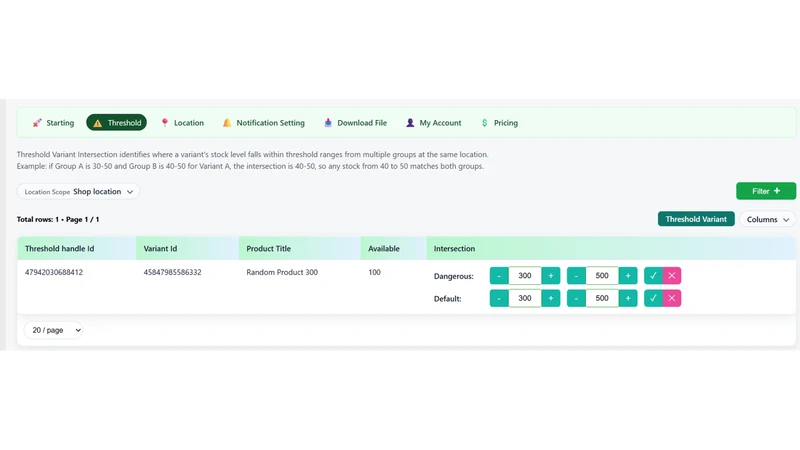Click the pin icon beside Location

coord(165,123)
